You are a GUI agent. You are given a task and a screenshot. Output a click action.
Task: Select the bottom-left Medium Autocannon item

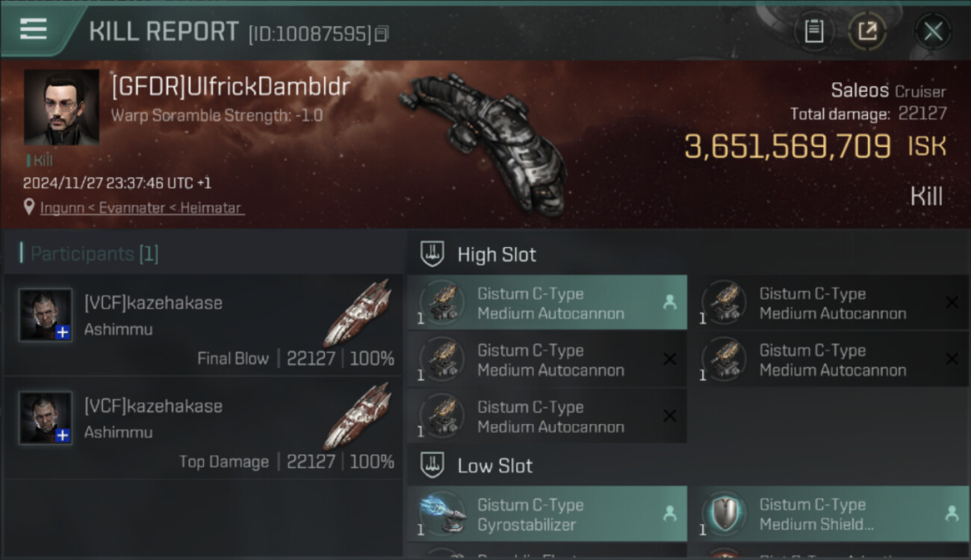click(547, 417)
